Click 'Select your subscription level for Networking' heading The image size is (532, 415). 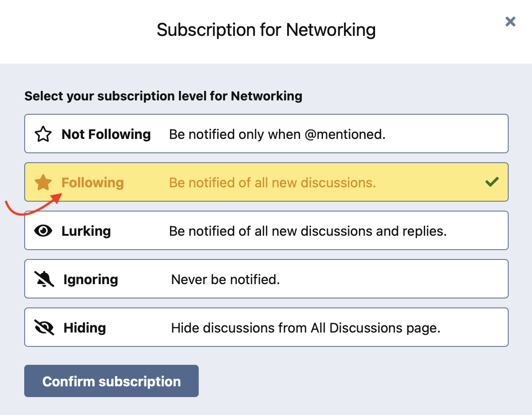163,96
